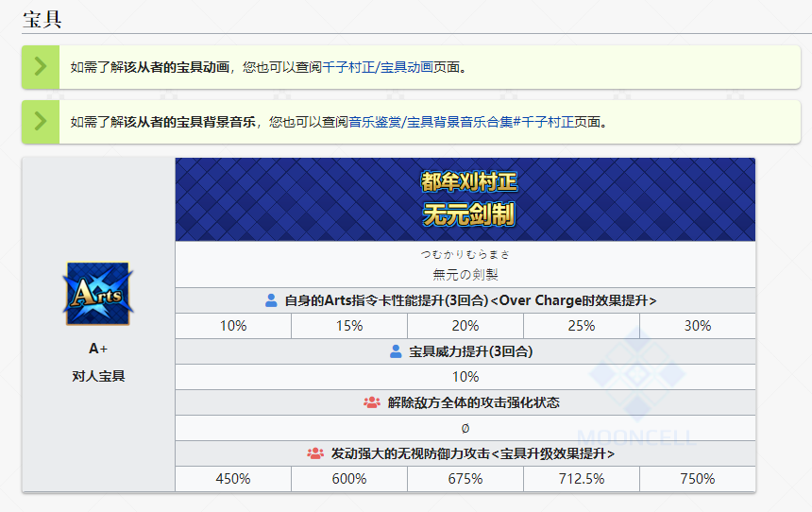812x512 pixels.
Task: Select the 750% damage value cell
Action: 697,479
